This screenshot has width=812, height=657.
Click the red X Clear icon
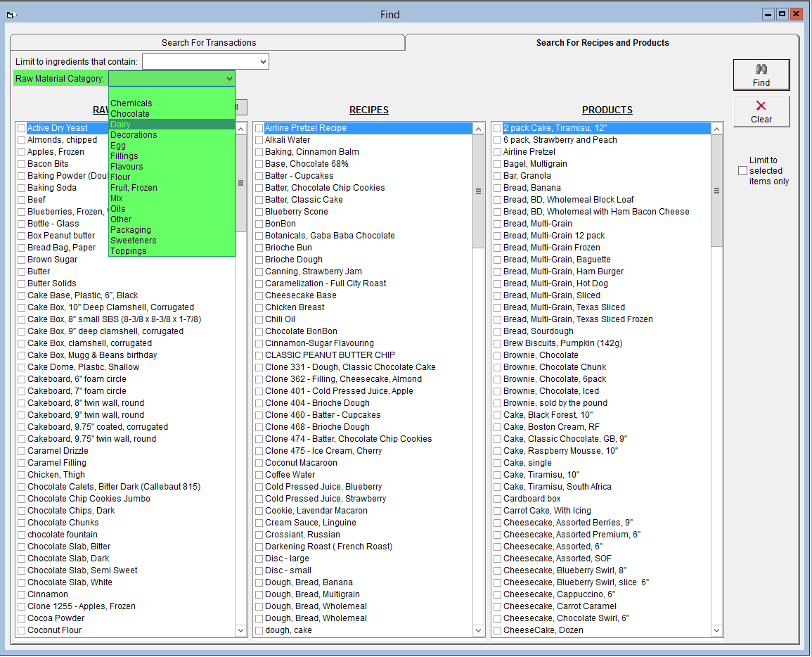(761, 106)
